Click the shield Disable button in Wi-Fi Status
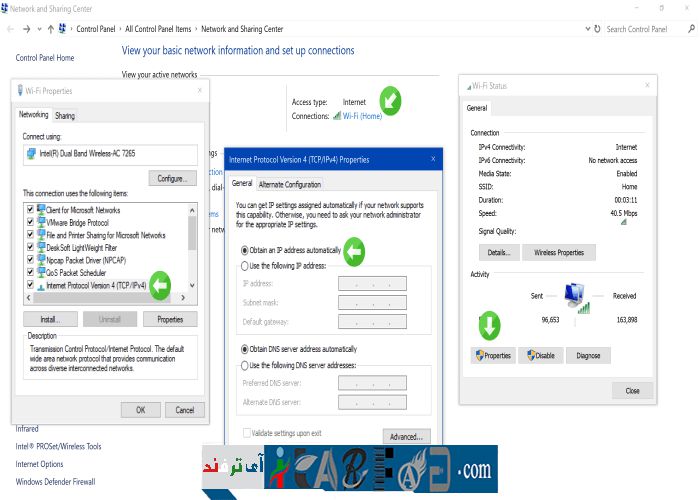700x500 pixels. (539, 355)
